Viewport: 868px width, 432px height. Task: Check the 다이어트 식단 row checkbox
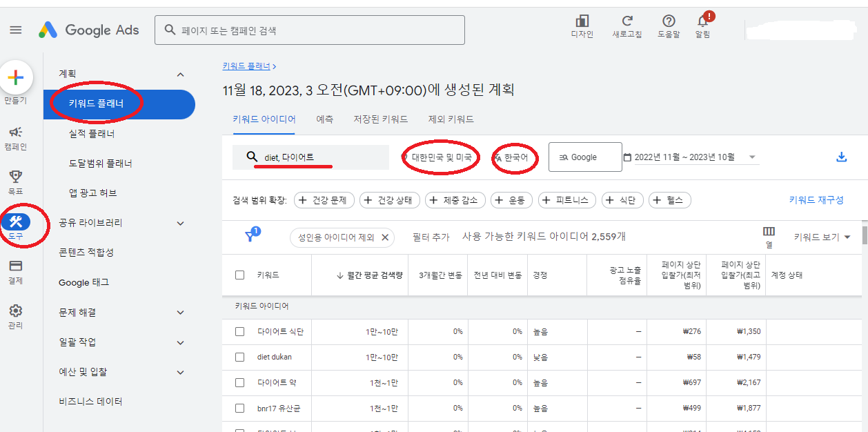coord(240,331)
